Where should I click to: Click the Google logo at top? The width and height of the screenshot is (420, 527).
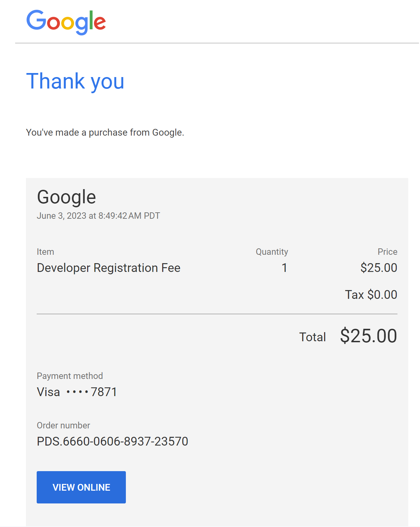[x=66, y=22]
